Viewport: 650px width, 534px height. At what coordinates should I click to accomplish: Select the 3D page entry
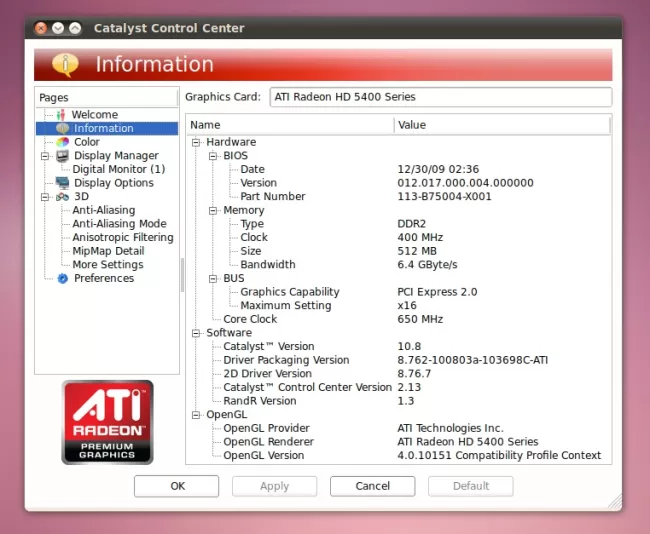pos(81,197)
